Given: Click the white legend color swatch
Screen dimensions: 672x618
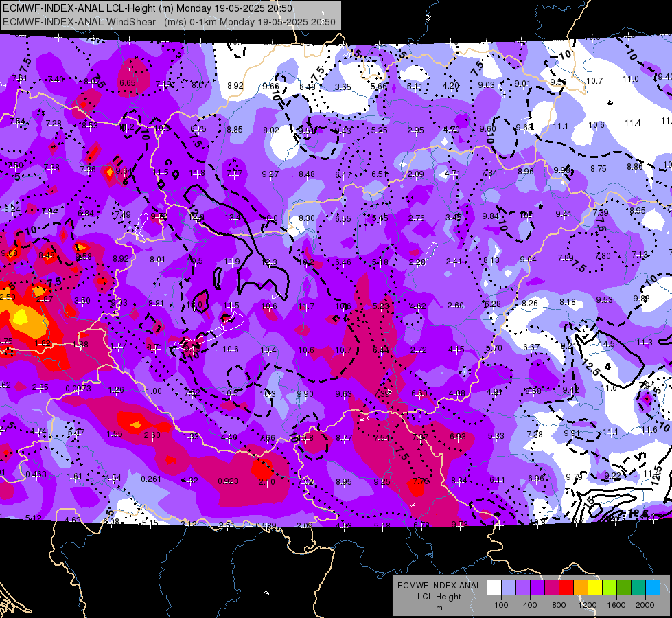Looking at the screenshot, I should pyautogui.click(x=494, y=588).
